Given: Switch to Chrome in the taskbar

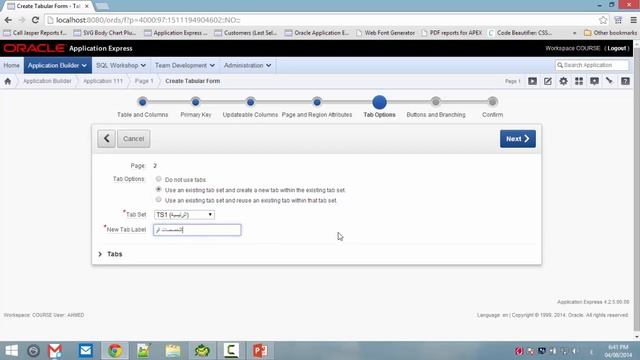Looking at the screenshot, I should 115,351.
